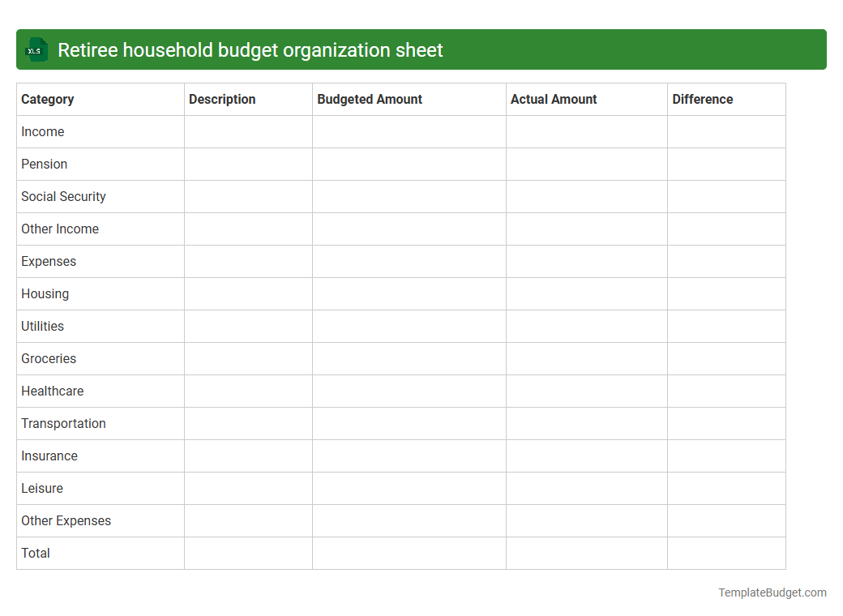Click the Other Income category cell
Viewport: 843px width, 616px height.
60,229
